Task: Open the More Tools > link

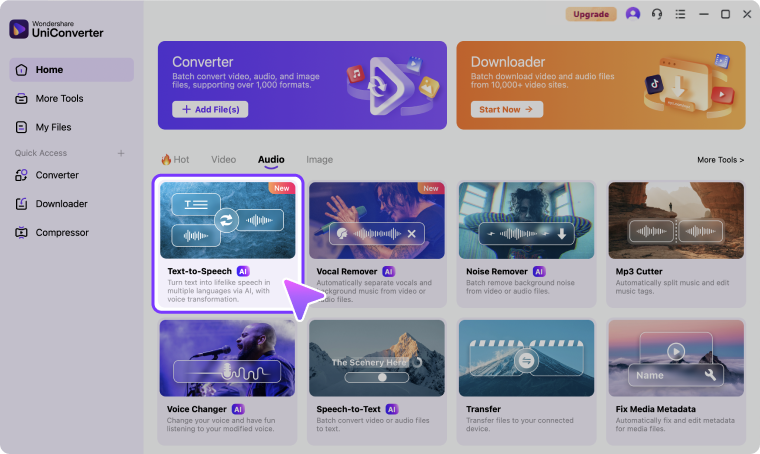Action: click(720, 160)
